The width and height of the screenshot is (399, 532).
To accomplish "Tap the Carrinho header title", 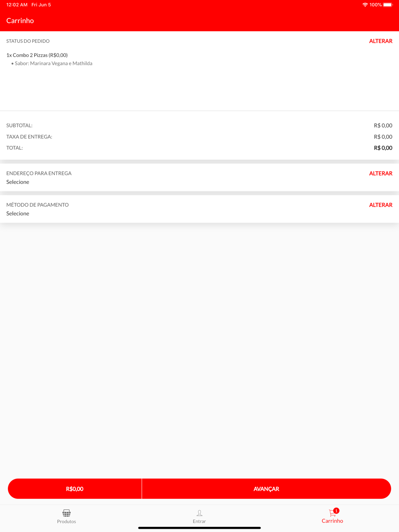I will (20, 21).
